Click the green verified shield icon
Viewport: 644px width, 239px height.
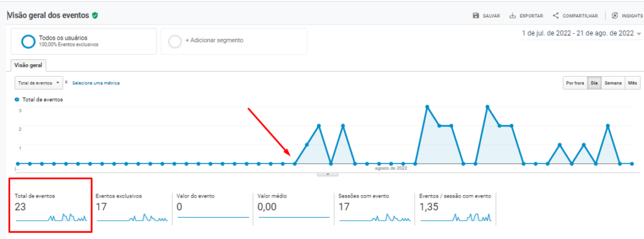(x=95, y=16)
